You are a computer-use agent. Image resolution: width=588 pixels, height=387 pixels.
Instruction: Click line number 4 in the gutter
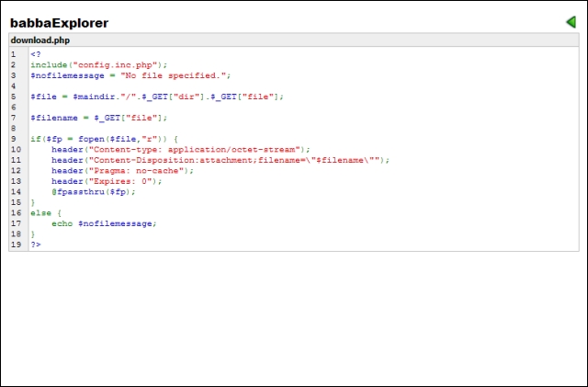14,85
